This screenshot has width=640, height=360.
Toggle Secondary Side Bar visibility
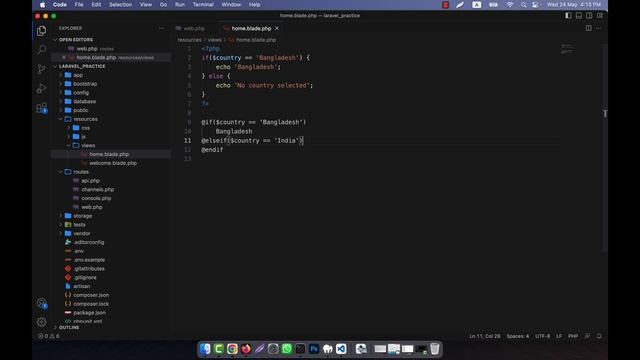point(589,16)
